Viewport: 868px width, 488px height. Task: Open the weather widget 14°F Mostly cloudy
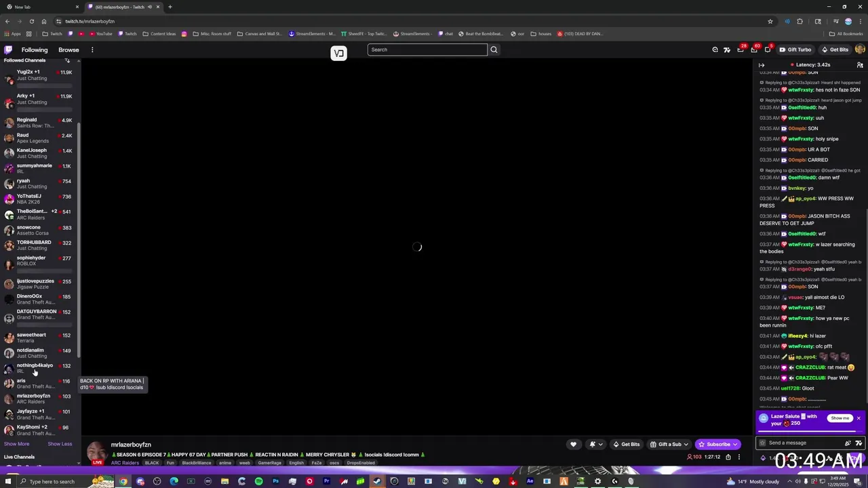point(753,481)
